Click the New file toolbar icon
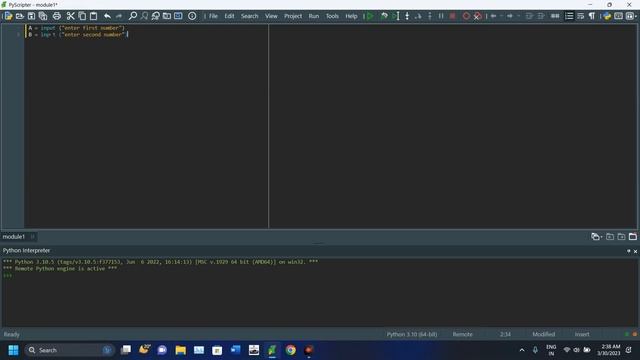The height and width of the screenshot is (360, 640). 8,16
